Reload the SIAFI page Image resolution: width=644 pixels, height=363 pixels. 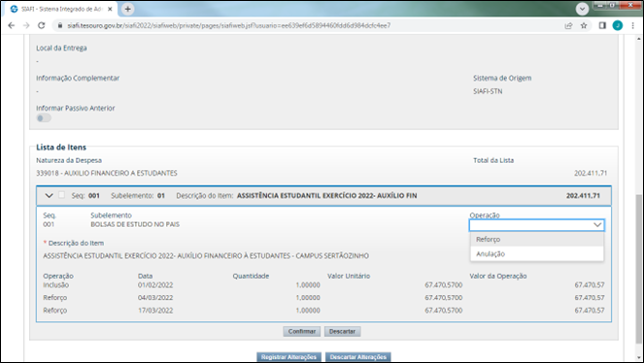[42, 25]
